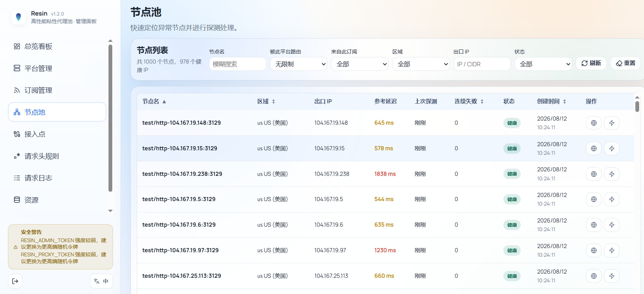The height and width of the screenshot is (294, 644).
Task: Click lightning probe icon for node 104.167.19.148
Action: coord(612,123)
